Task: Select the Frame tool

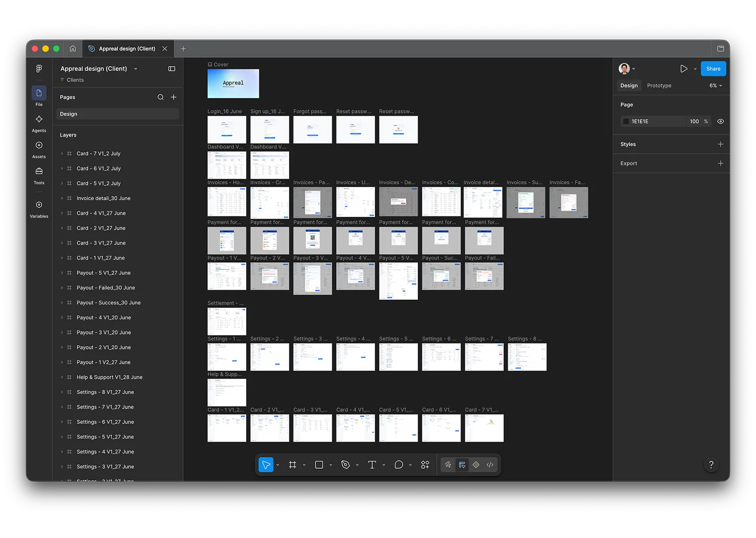Action: point(292,465)
